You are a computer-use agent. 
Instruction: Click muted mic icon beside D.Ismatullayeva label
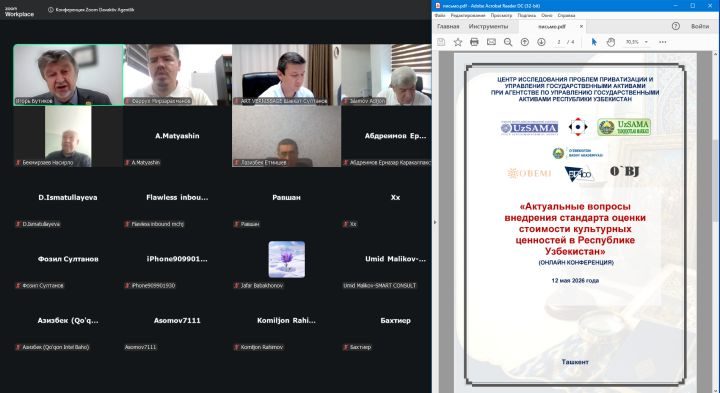[x=18, y=224]
